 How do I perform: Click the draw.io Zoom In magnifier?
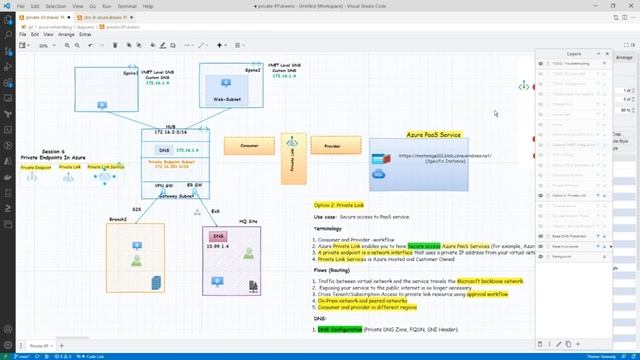click(x=67, y=45)
